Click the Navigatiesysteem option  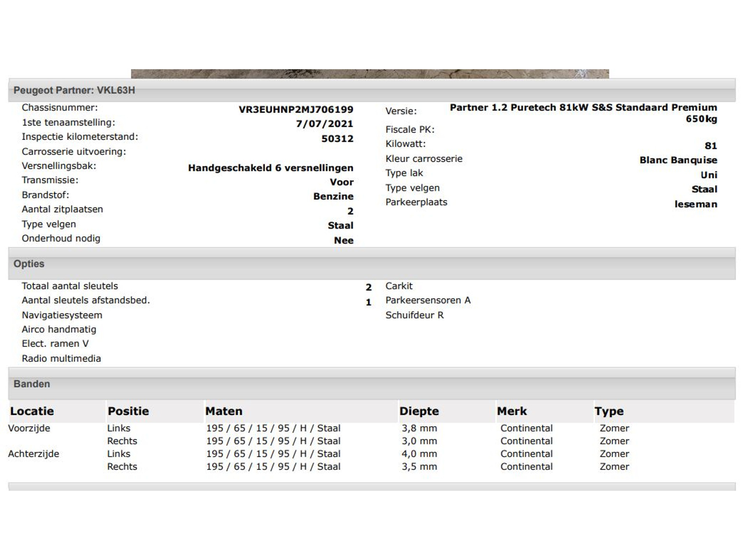click(x=62, y=315)
